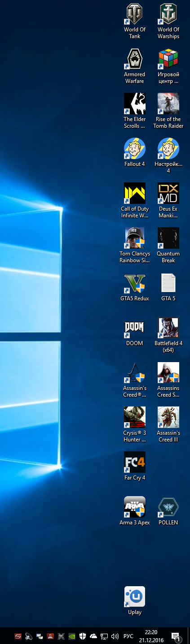Select The Elder Scrolls shortcut
Image resolution: width=190 pixels, height=644 pixels.
135,104
